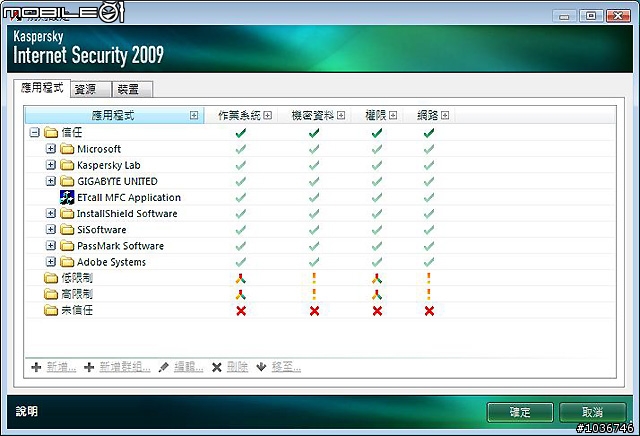Expand the Adobe Systems folder
The image size is (640, 436).
[51, 262]
